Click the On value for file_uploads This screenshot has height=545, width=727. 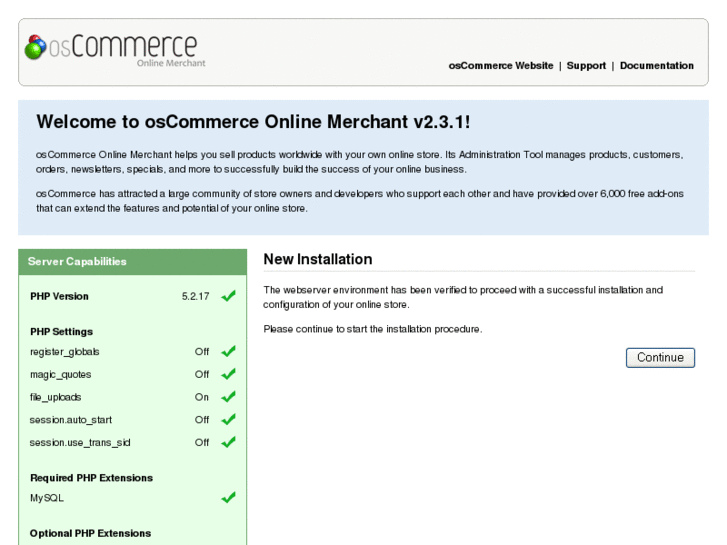pos(202,397)
